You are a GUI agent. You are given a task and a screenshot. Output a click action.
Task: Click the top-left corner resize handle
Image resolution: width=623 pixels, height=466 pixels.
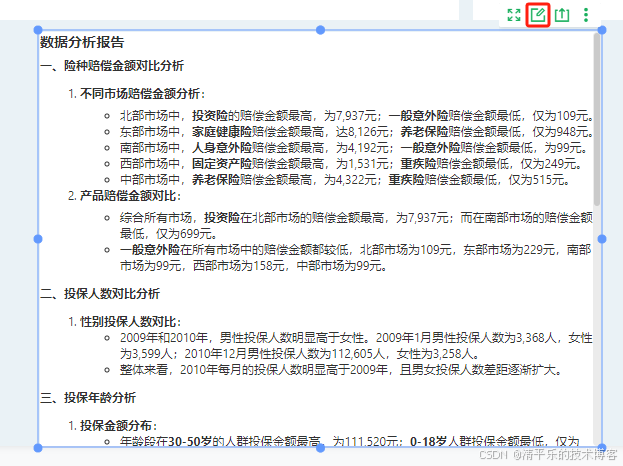pos(38,30)
